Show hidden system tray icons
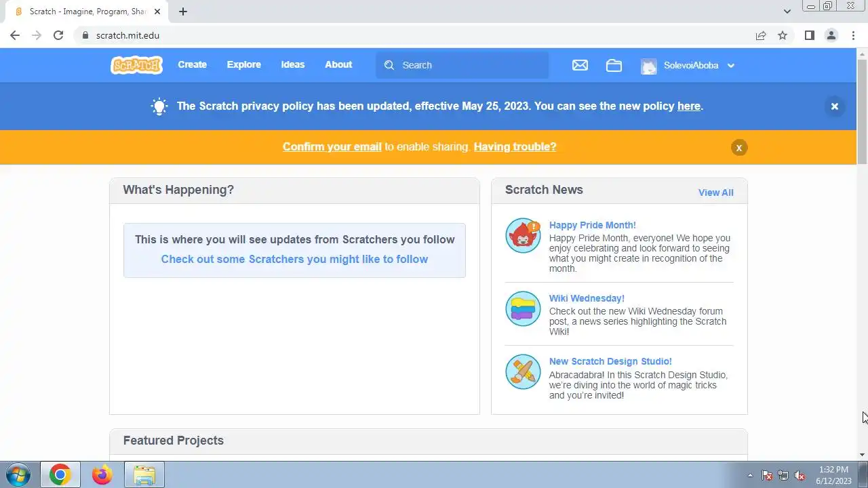 pyautogui.click(x=750, y=475)
